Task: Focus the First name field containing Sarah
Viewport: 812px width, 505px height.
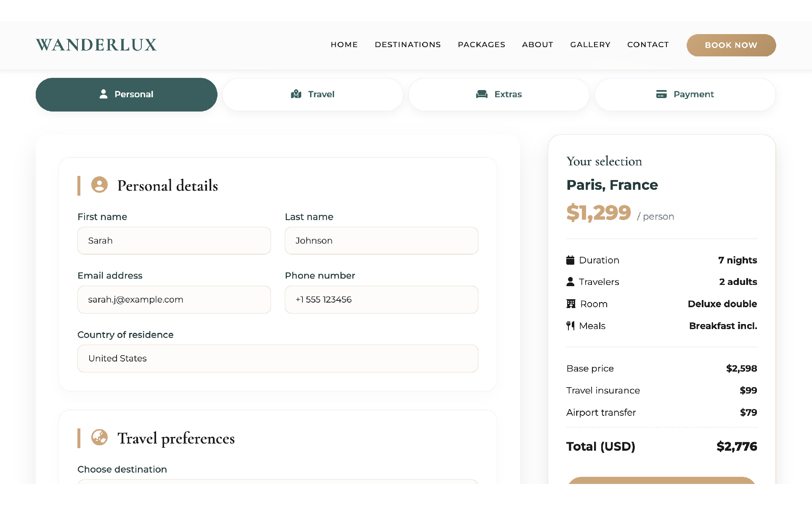Action: coord(174,241)
